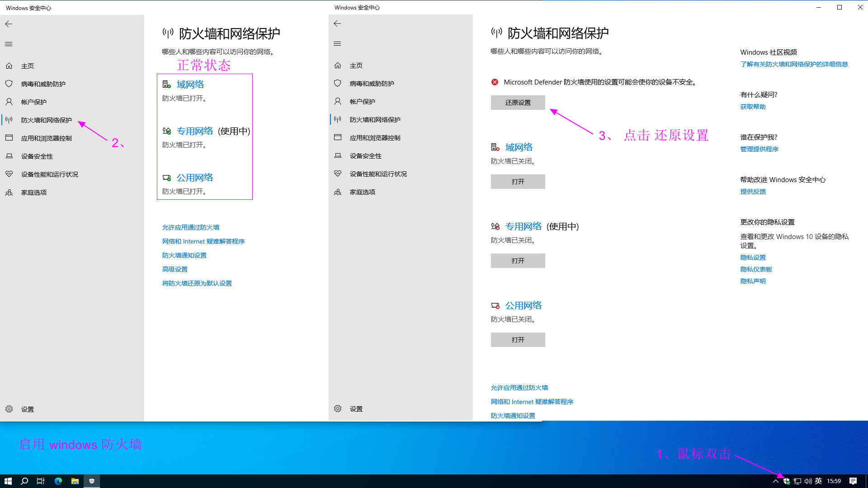Select 防火墙和网络保护 in right window sidebar
The height and width of the screenshot is (488, 868).
point(375,120)
